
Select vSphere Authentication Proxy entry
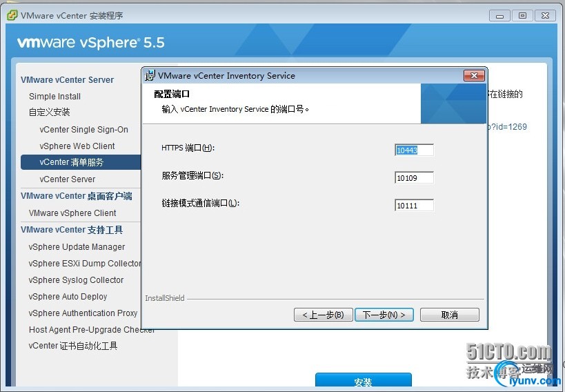[x=83, y=313]
